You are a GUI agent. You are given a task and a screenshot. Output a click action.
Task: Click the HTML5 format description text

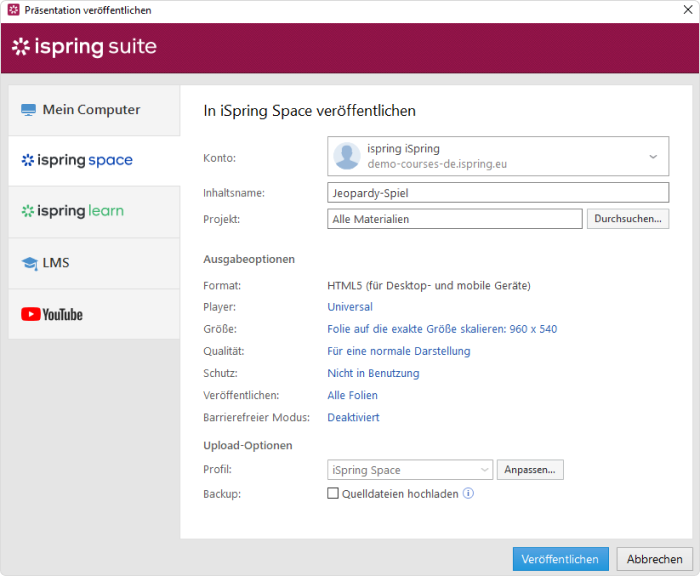(429, 286)
